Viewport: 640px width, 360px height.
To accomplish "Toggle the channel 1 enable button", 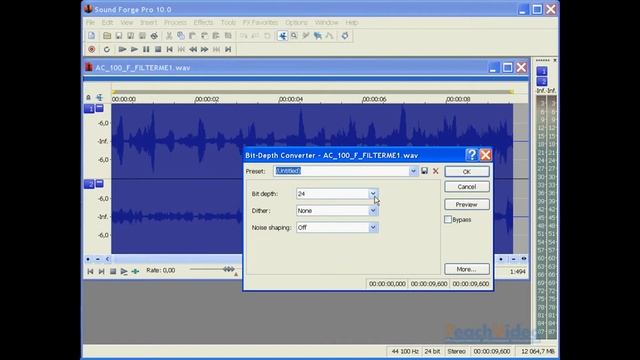I will tap(89, 109).
